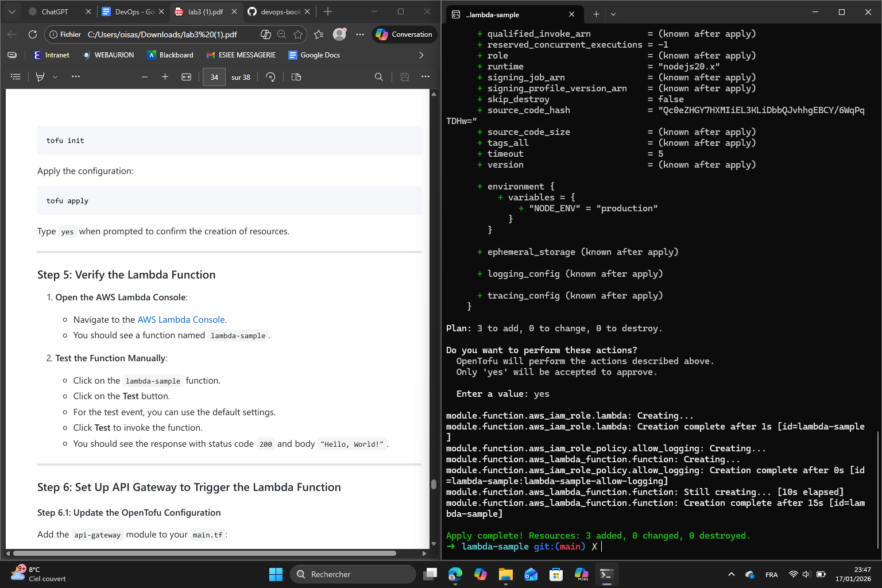Rotate the PDF page
The width and height of the screenshot is (882, 588).
[270, 76]
